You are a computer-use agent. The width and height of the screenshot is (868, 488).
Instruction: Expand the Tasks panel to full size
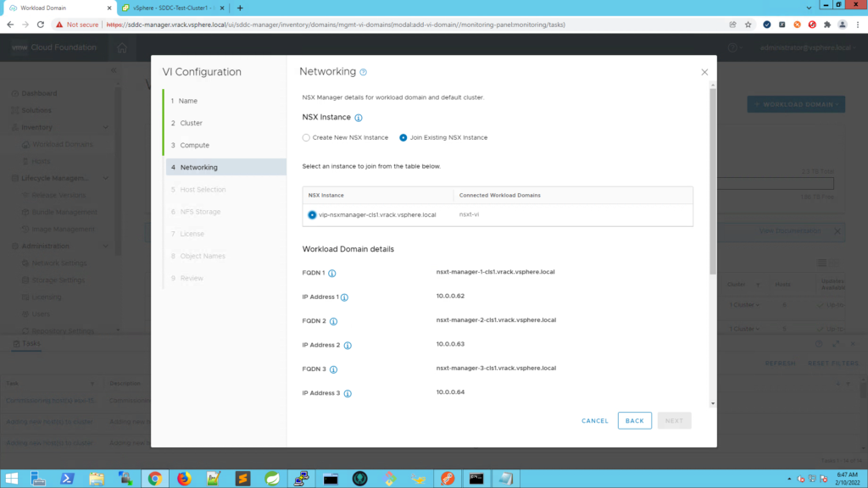(x=836, y=344)
